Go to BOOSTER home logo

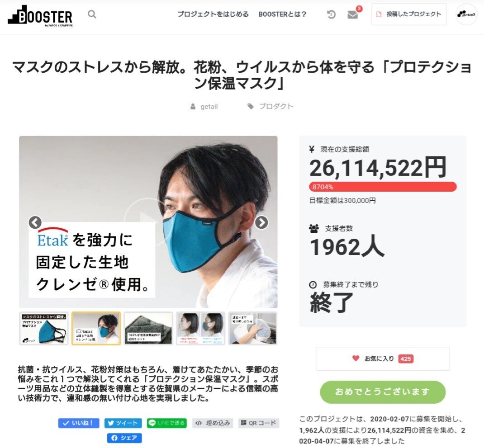(x=40, y=16)
